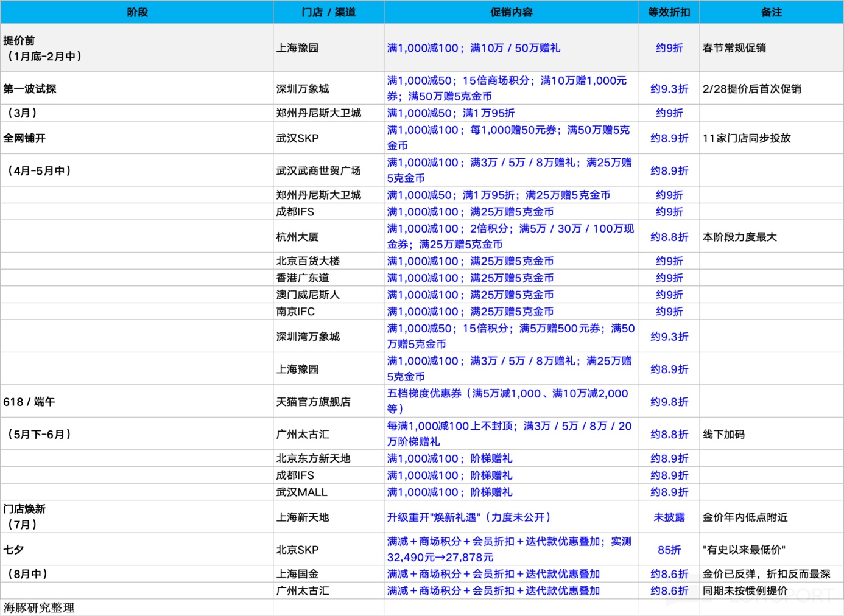Click the "有史以来最低价" note cell
The image size is (844, 616).
[x=772, y=550]
